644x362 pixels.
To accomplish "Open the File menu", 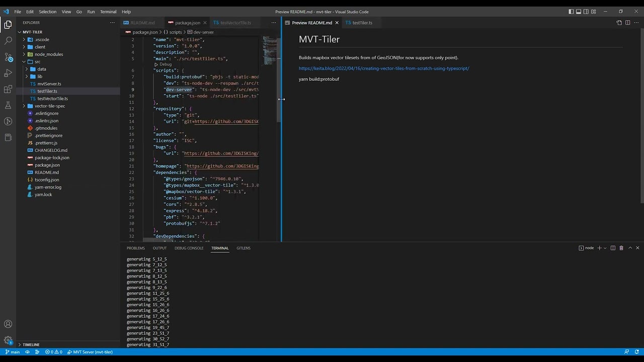I will (18, 12).
